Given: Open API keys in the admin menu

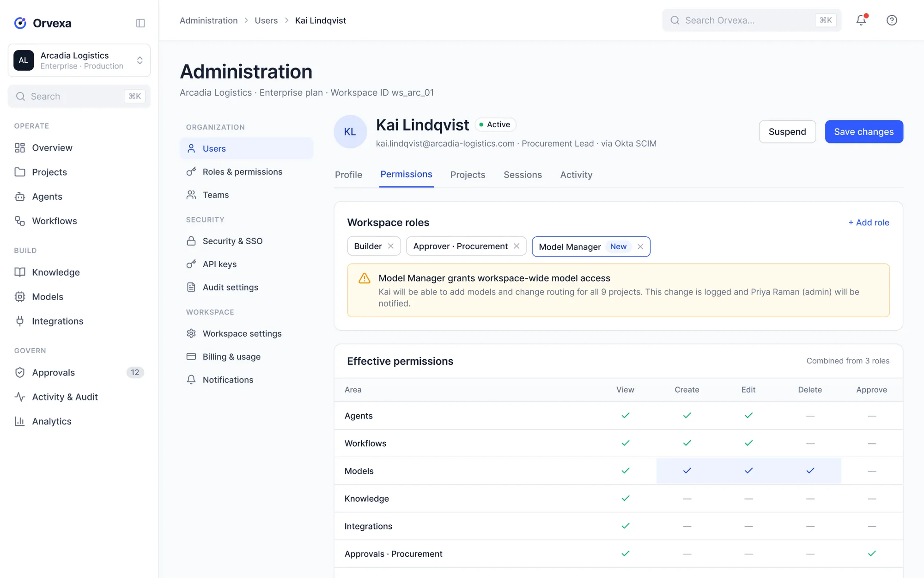Looking at the screenshot, I should [246, 264].
